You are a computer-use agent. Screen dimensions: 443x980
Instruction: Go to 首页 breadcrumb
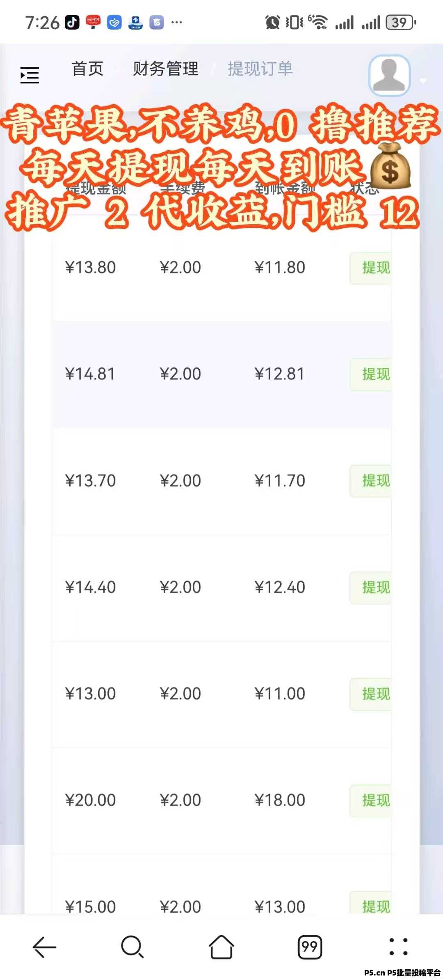coord(87,69)
